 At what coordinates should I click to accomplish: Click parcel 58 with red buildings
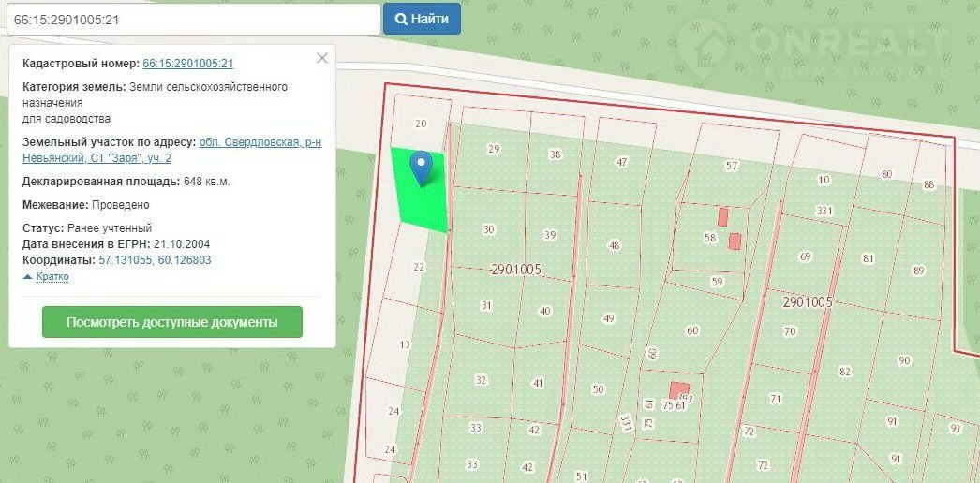pos(709,239)
